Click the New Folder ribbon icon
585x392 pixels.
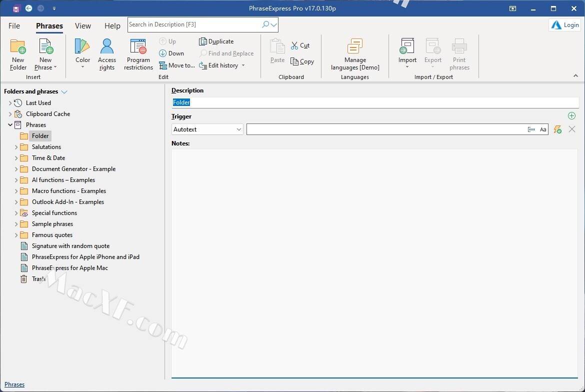[x=18, y=54]
